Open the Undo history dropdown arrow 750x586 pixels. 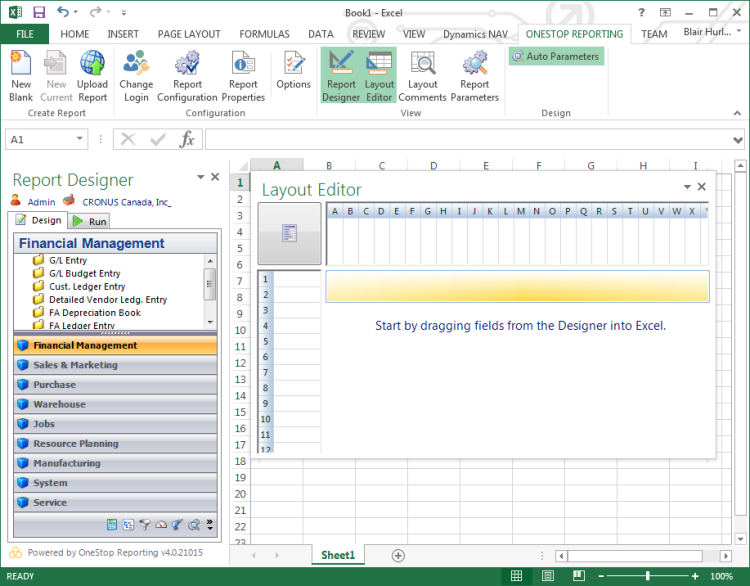(76, 12)
